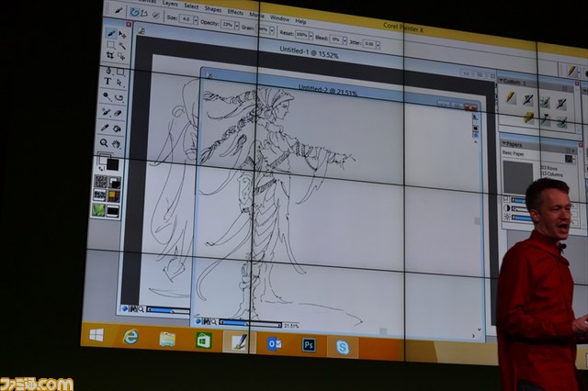Open the Windows Start button

[96, 335]
